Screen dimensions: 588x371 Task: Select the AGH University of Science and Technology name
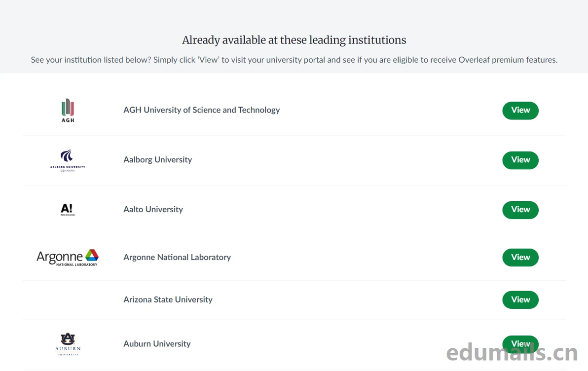(x=201, y=110)
